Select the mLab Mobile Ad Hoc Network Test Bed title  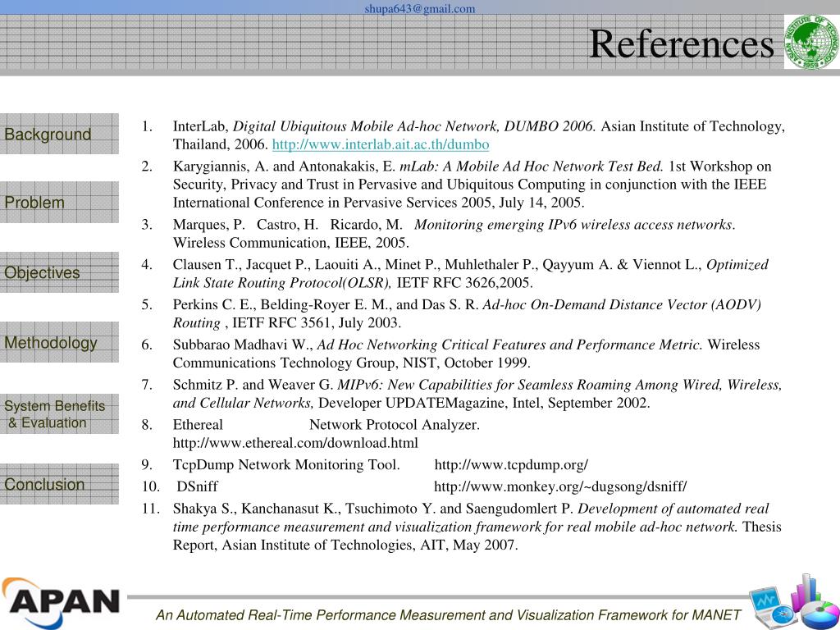[532, 166]
